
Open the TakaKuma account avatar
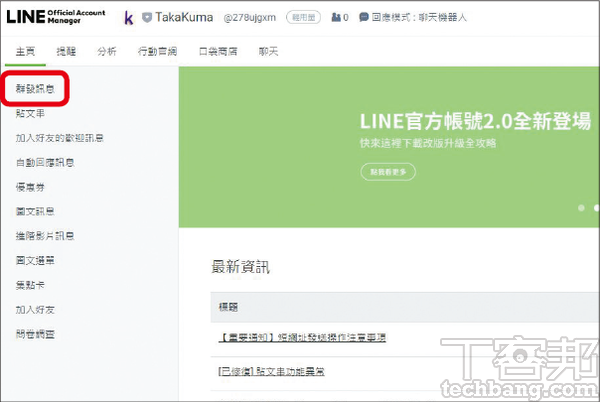pyautogui.click(x=129, y=18)
